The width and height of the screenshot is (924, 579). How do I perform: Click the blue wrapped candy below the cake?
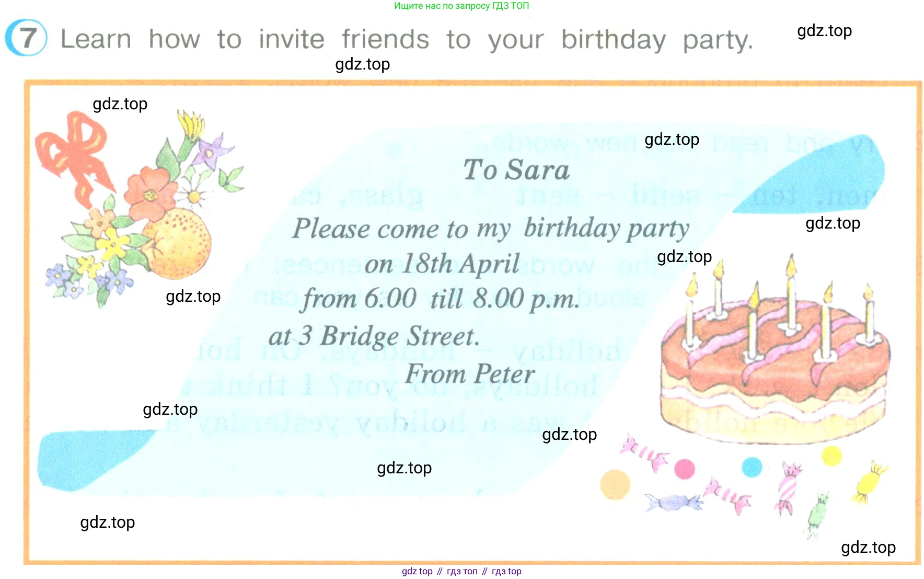(x=674, y=502)
